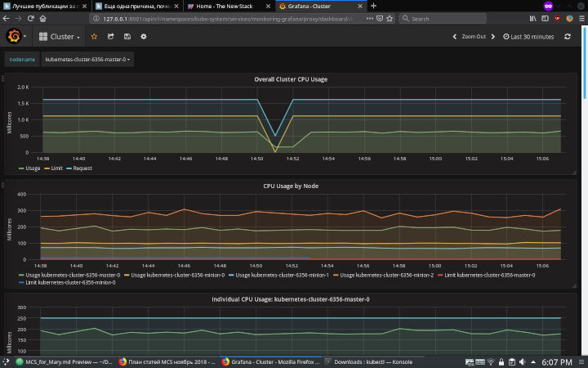588x368 pixels.
Task: Open a new browser tab
Action: [x=374, y=6]
